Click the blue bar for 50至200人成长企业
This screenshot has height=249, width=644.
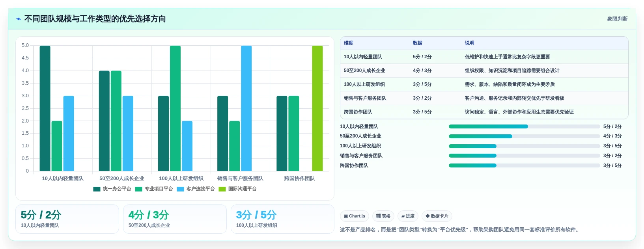(x=128, y=134)
